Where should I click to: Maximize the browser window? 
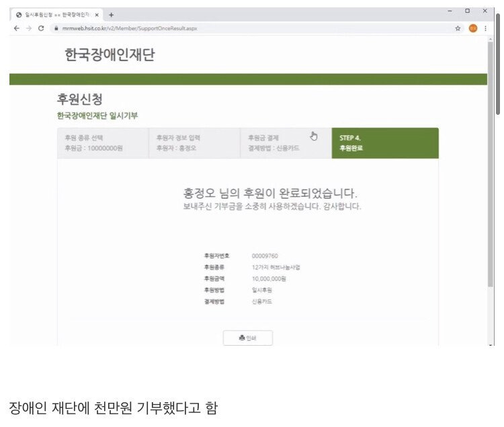pos(467,11)
